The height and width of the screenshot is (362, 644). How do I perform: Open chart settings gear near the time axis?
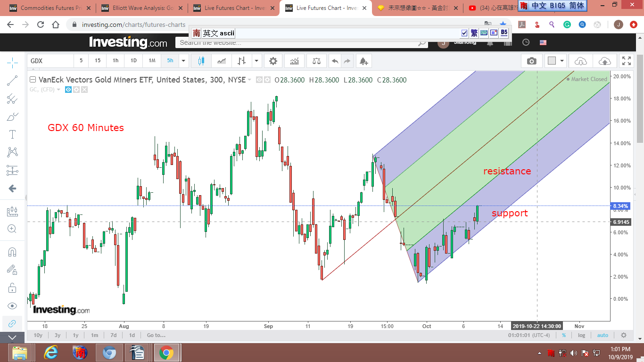pyautogui.click(x=624, y=335)
